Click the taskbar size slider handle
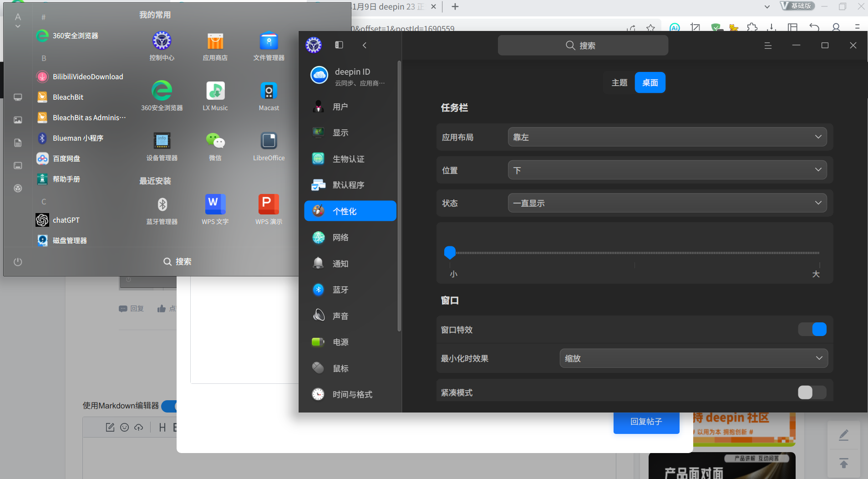 click(450, 252)
